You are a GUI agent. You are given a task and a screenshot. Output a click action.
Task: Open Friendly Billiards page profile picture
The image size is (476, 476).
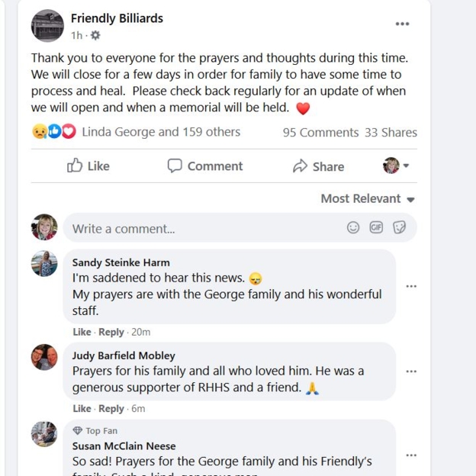click(47, 25)
